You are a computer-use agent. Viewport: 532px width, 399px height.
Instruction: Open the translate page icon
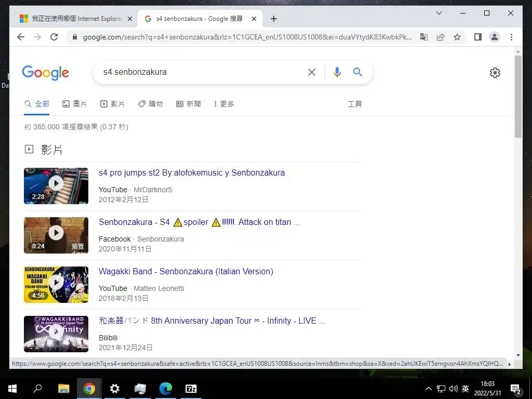pos(424,37)
